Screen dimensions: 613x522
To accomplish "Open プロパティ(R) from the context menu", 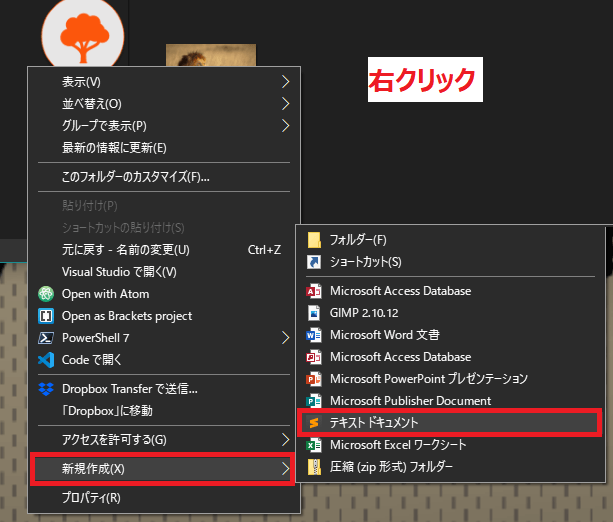I will click(91, 498).
